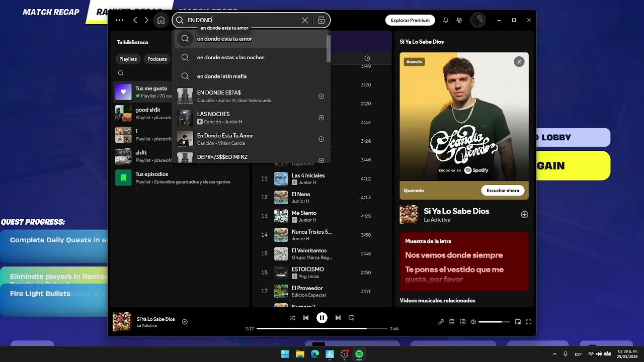644x362 pixels.
Task: Select suggestion en donde esta tu amor
Action: click(251, 39)
